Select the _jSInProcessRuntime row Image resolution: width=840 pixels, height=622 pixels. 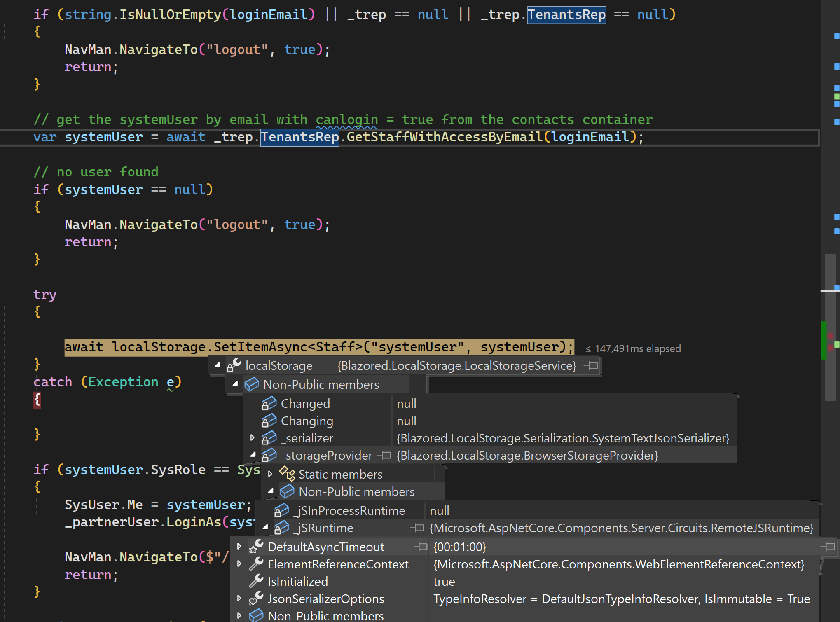[349, 510]
